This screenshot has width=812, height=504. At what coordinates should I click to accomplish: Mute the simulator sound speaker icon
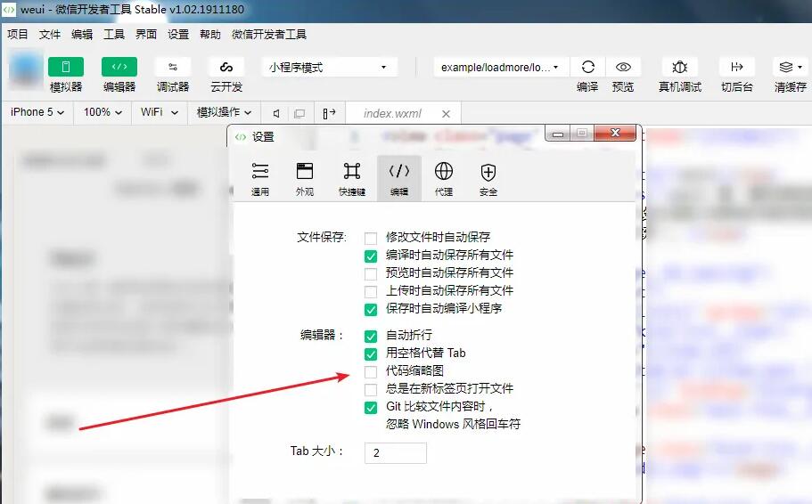click(276, 113)
